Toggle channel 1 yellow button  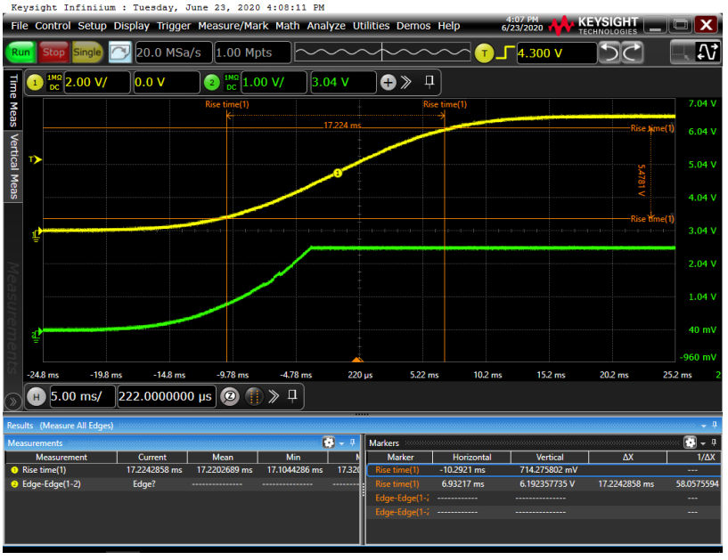[36, 83]
